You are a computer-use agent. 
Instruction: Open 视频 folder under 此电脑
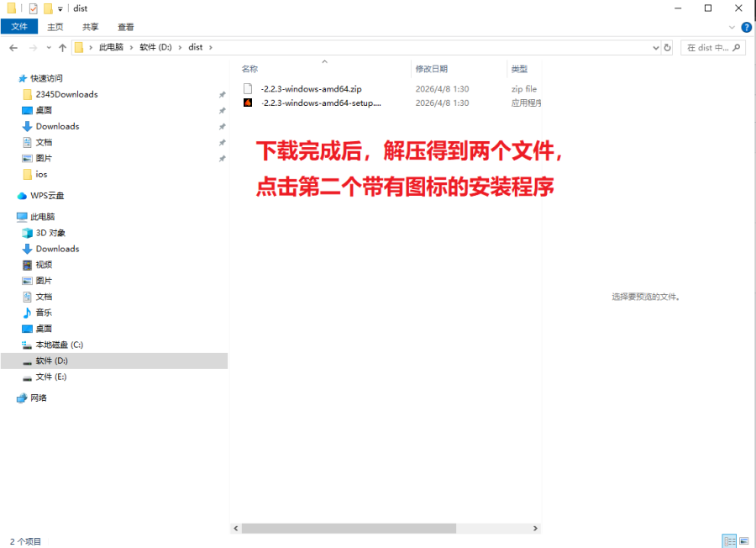(x=44, y=265)
